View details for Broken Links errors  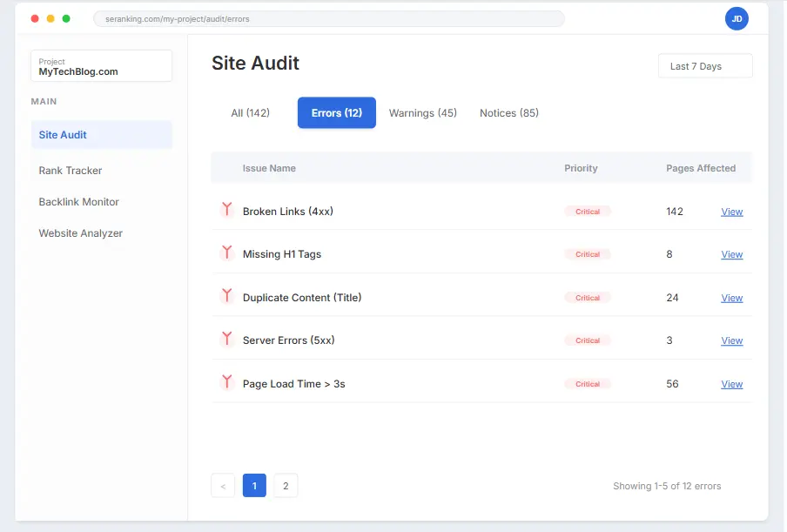[731, 211]
